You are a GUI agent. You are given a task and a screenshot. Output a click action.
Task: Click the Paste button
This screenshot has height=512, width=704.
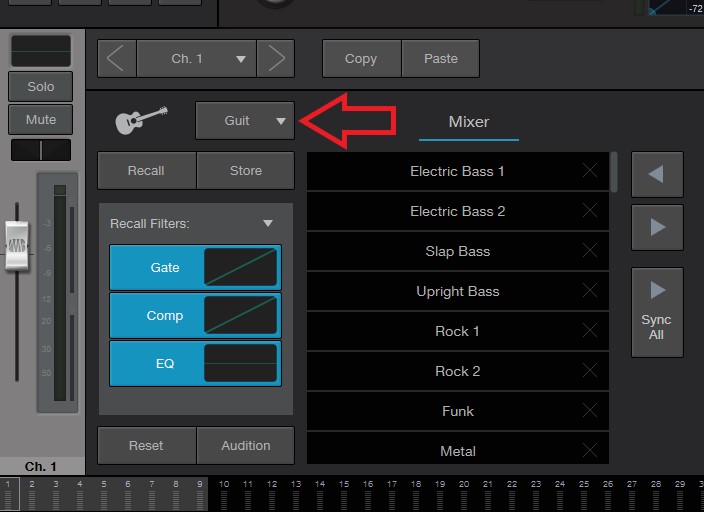[x=441, y=58]
